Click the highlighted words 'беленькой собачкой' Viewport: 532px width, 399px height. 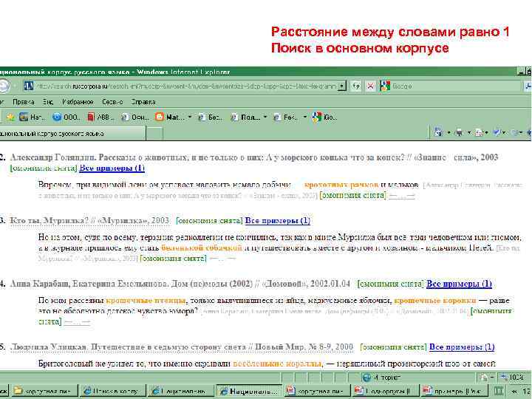click(x=202, y=248)
